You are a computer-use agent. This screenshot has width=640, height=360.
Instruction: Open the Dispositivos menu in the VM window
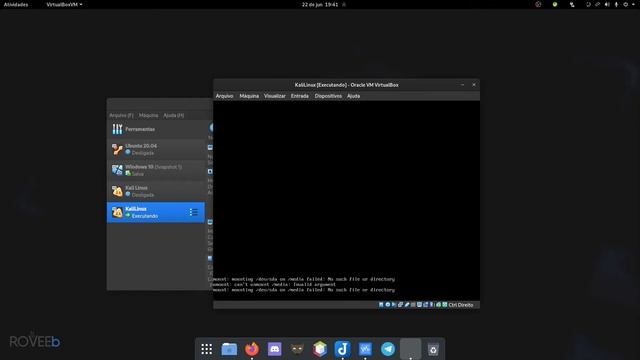(328, 96)
